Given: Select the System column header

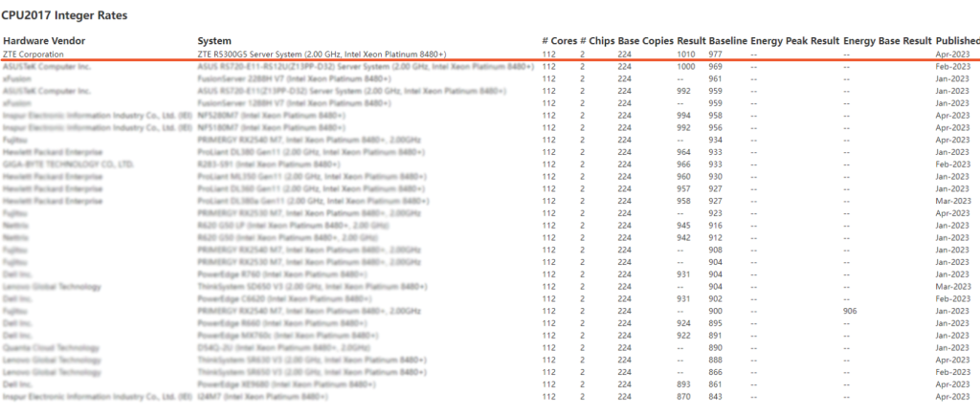Looking at the screenshot, I should pos(214,41).
